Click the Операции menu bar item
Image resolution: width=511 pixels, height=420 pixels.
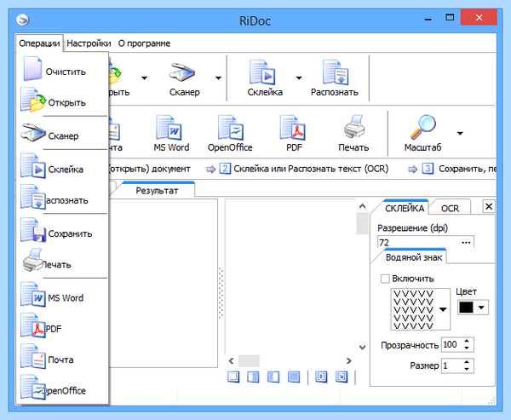point(39,43)
